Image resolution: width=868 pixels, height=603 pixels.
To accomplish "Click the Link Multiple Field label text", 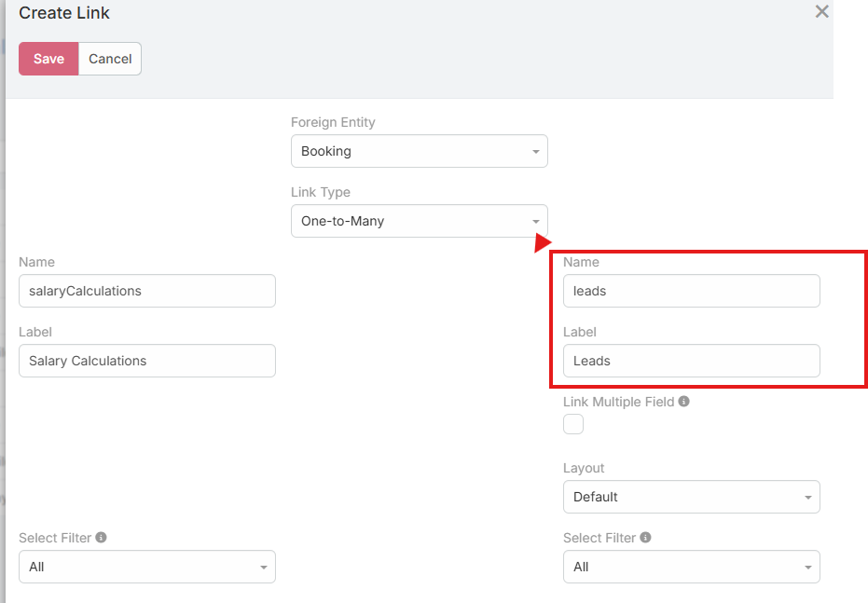I will 618,402.
